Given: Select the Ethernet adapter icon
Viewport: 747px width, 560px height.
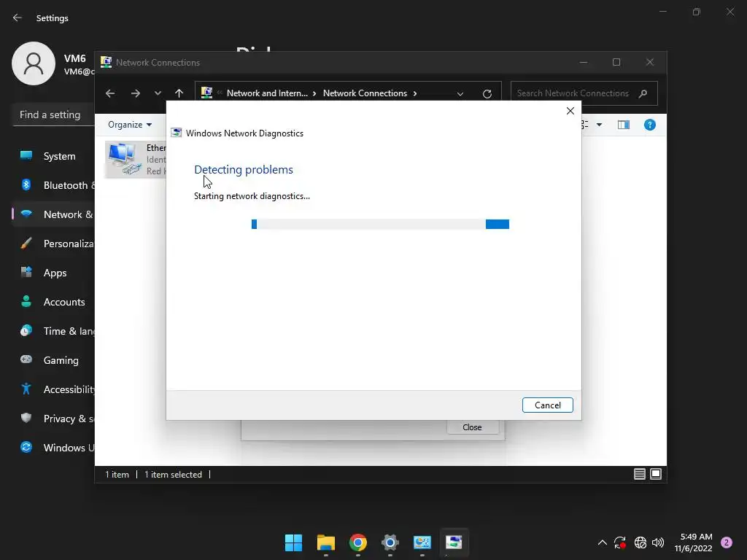Looking at the screenshot, I should (124, 159).
